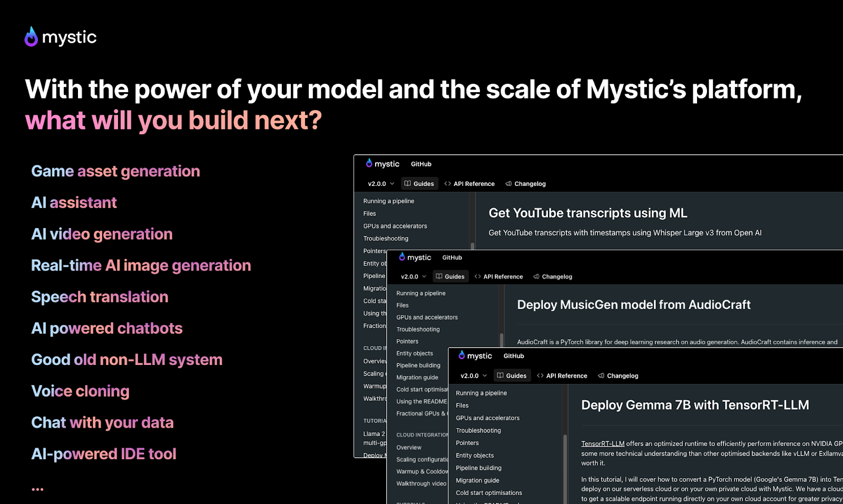
Task: Select Changelog tab in YouTube transcripts window
Action: (525, 184)
